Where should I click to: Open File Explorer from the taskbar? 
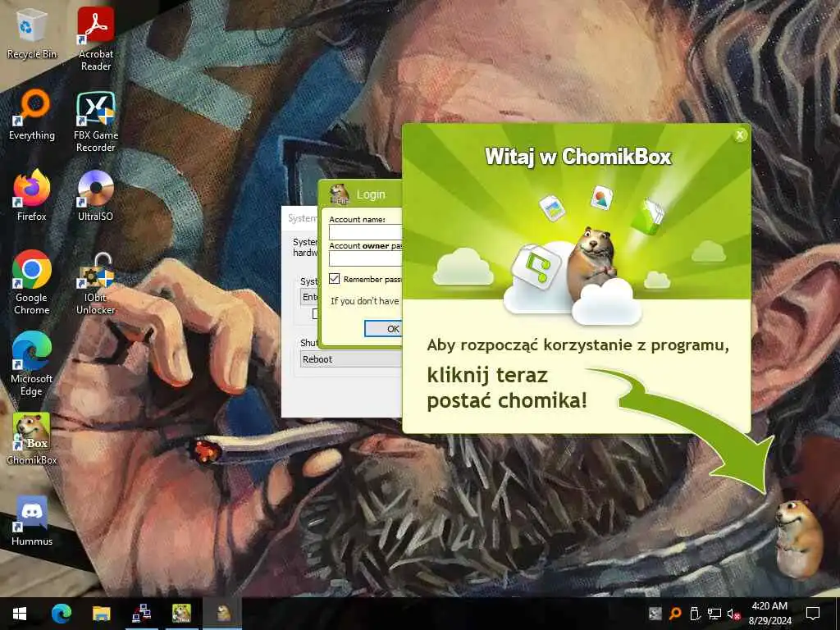101,614
